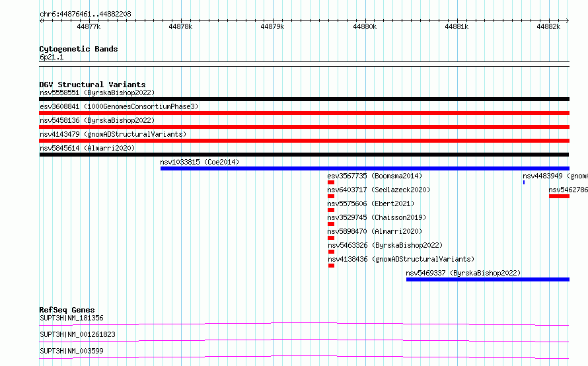Viewport: 588px width, 366px height.
Task: Click the right arrow of the ruler
Action: [568, 20]
